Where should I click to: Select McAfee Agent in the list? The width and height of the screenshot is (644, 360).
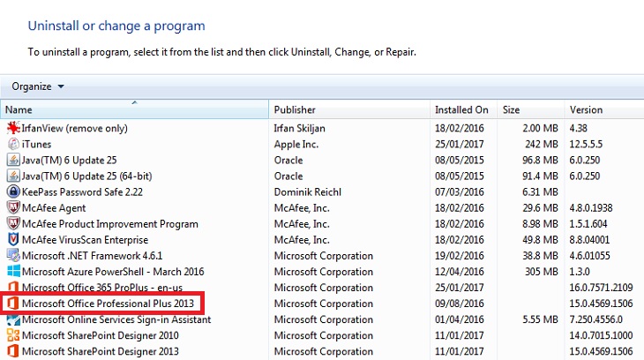pos(54,208)
